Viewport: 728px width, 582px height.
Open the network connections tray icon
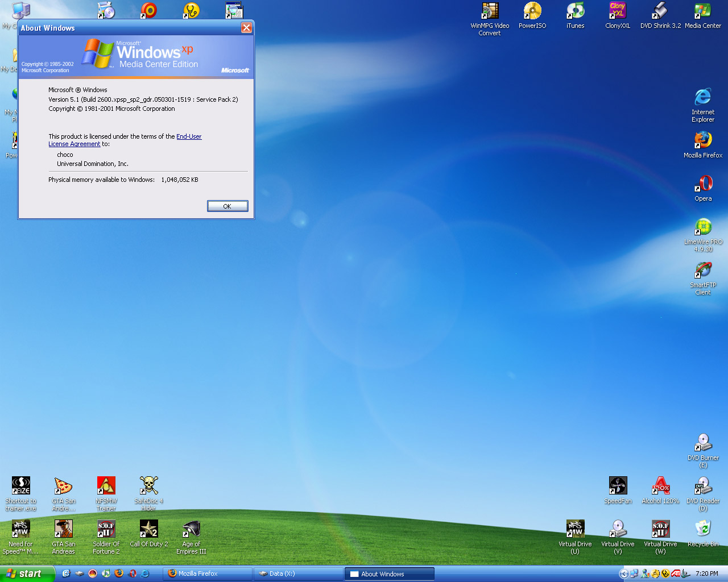[634, 574]
